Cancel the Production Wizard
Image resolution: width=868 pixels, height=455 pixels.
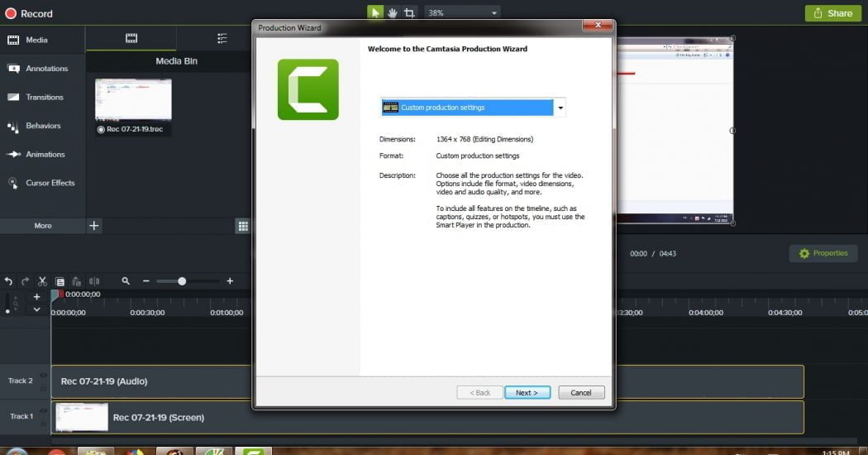(581, 392)
